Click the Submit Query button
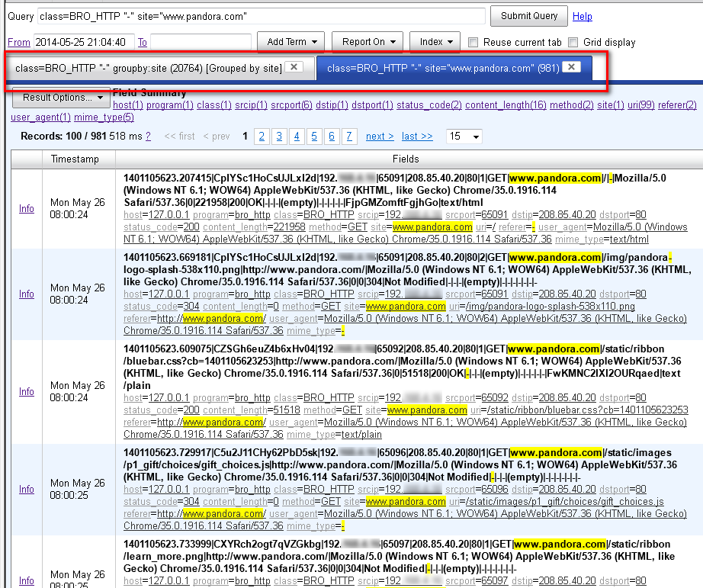 [x=529, y=16]
